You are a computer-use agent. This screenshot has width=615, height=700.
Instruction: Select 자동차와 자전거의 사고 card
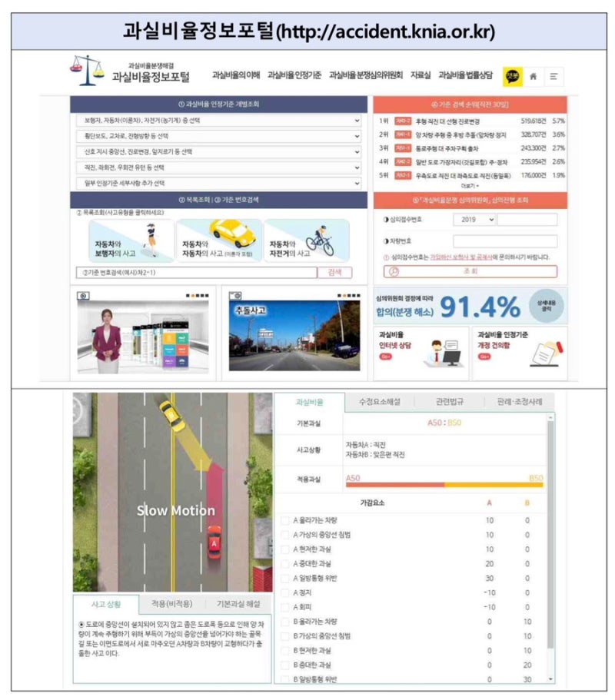pos(307,241)
